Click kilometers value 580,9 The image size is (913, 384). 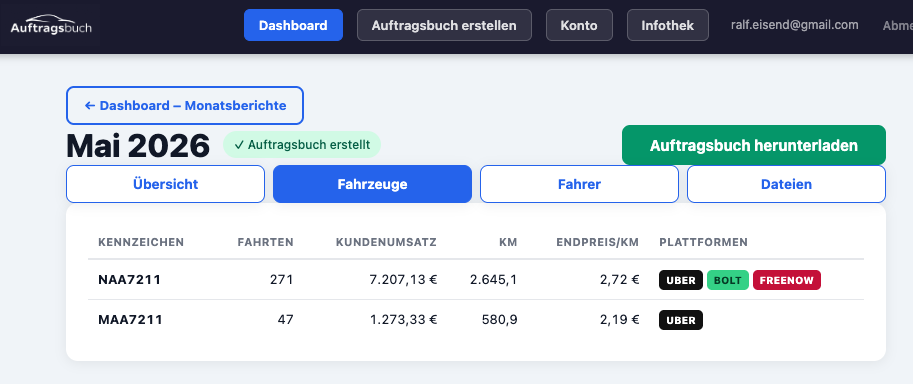pyautogui.click(x=500, y=319)
